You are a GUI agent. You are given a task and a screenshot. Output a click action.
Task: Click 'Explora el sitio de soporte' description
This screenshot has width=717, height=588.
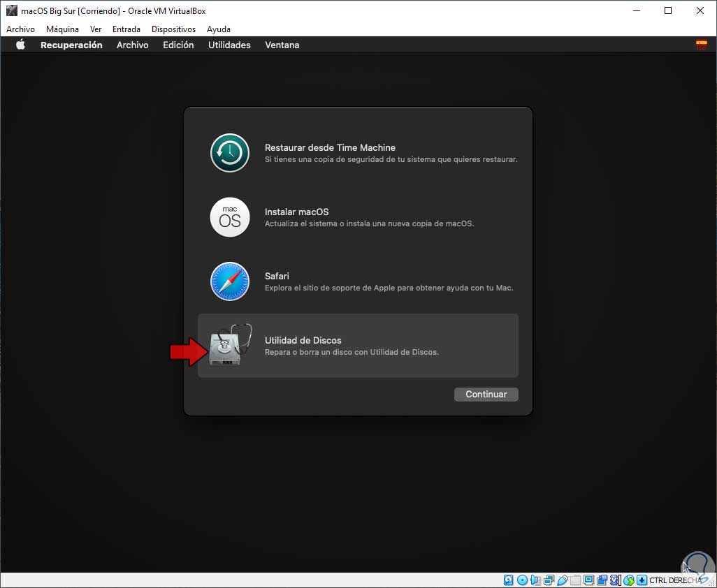(389, 288)
